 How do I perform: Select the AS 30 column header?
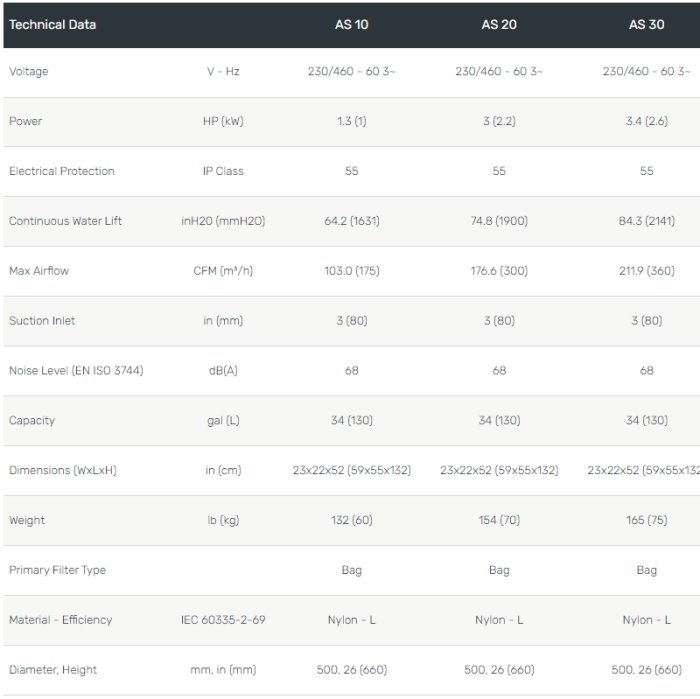(646, 24)
